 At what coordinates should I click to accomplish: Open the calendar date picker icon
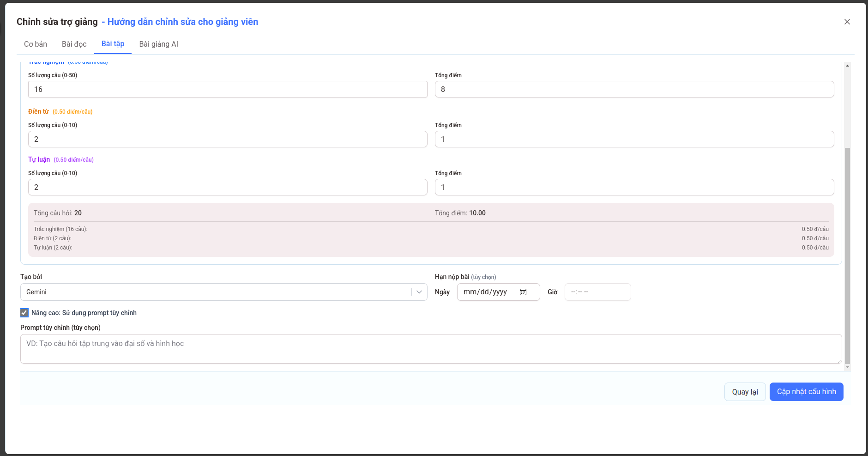pos(523,292)
